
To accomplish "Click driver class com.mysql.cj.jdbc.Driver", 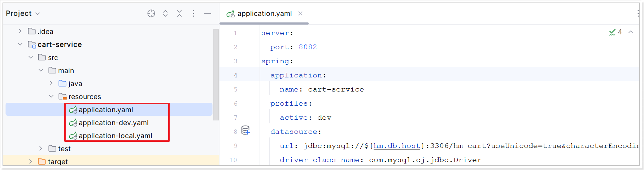I will point(425,160).
